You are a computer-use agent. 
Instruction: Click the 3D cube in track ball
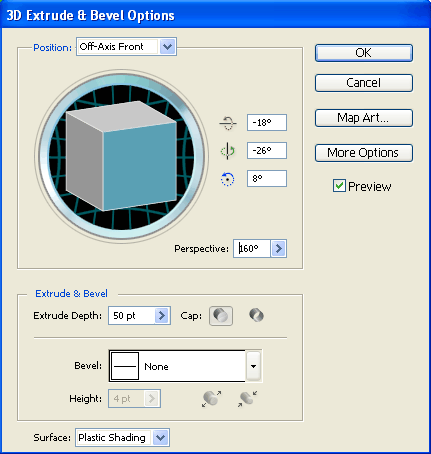121,155
